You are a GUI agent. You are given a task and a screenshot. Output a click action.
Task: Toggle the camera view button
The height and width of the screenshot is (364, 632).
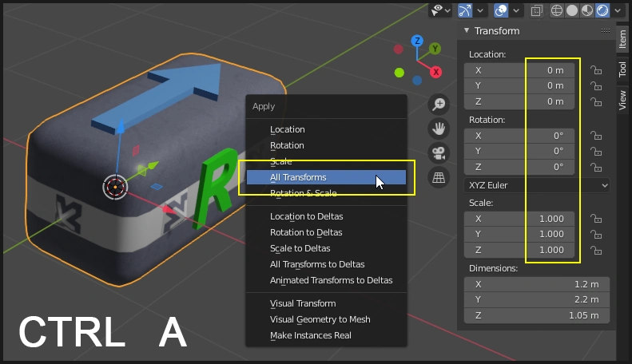(x=439, y=153)
